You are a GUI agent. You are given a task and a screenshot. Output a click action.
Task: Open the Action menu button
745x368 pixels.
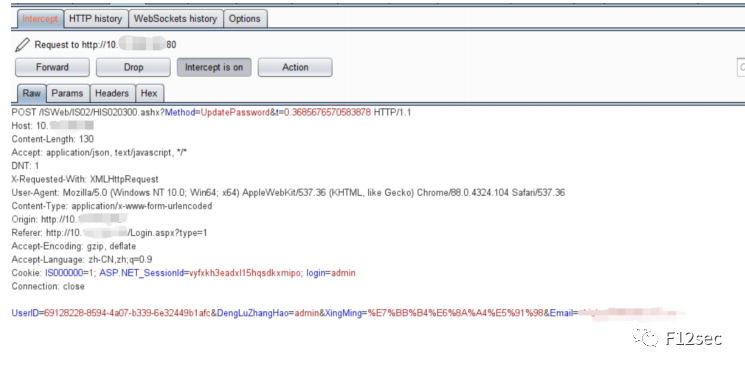(x=295, y=67)
